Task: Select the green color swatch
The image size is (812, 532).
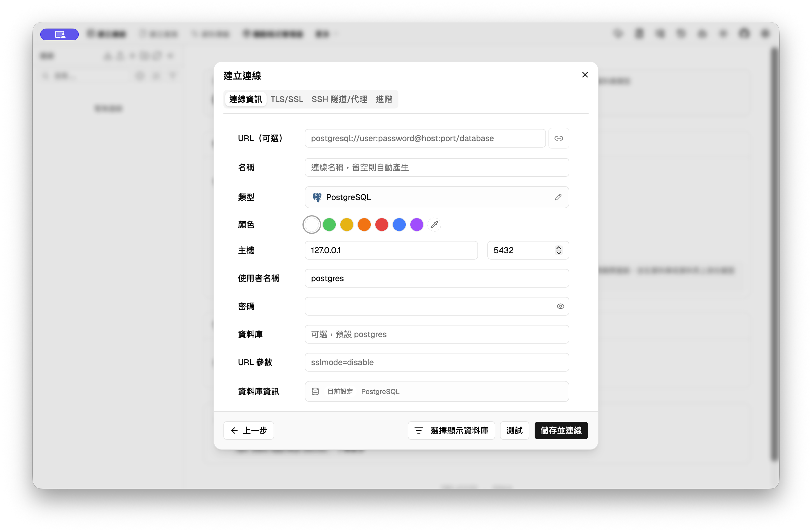Action: click(x=329, y=225)
